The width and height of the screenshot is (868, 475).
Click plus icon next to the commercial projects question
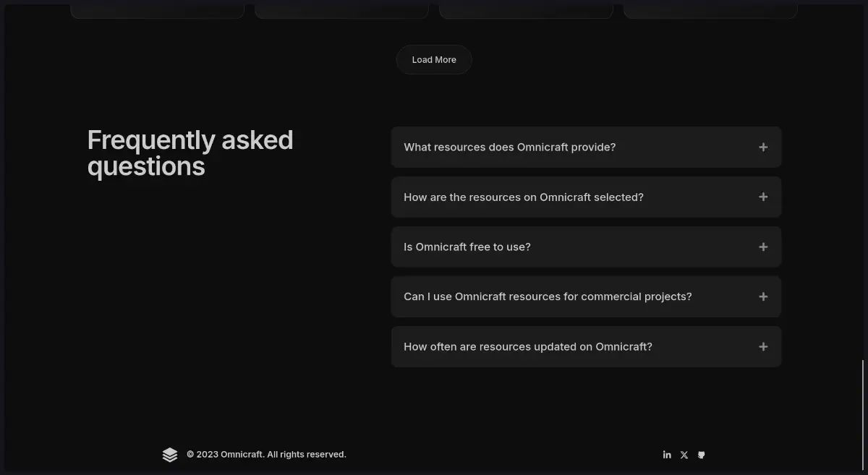click(x=763, y=297)
